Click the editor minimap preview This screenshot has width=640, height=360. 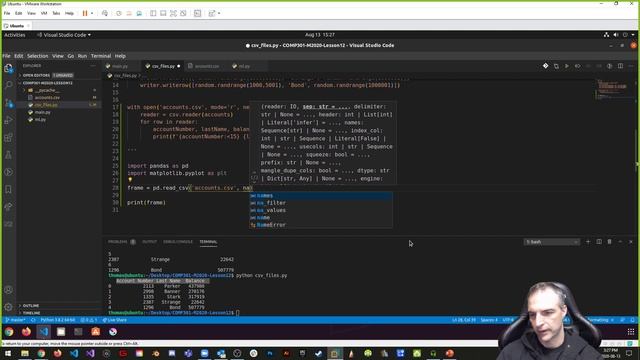pyautogui.click(x=612, y=89)
